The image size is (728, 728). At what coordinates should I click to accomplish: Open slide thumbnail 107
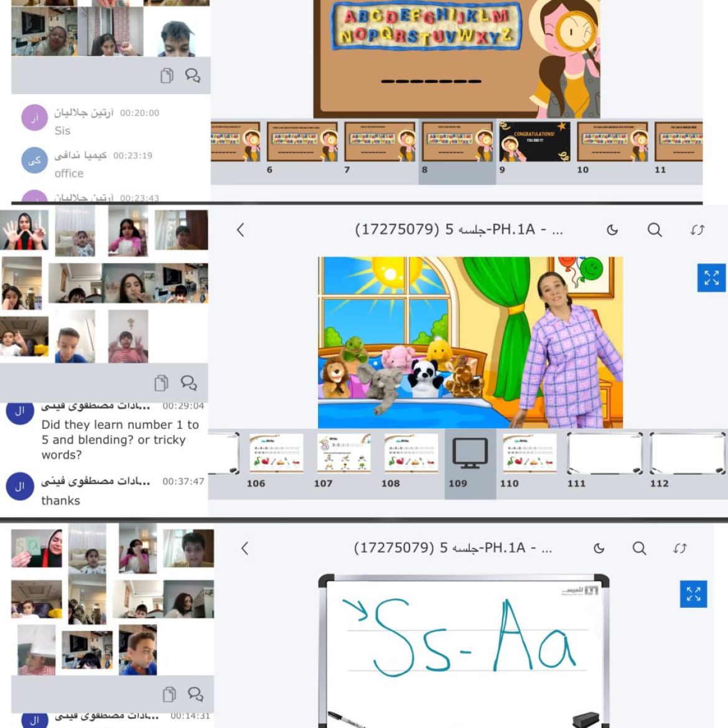(343, 454)
